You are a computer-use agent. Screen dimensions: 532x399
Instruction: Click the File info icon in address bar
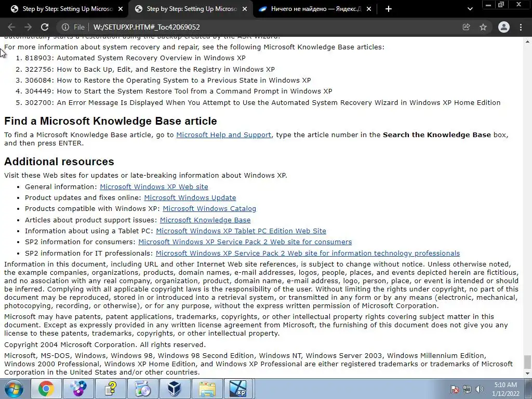coord(65,27)
